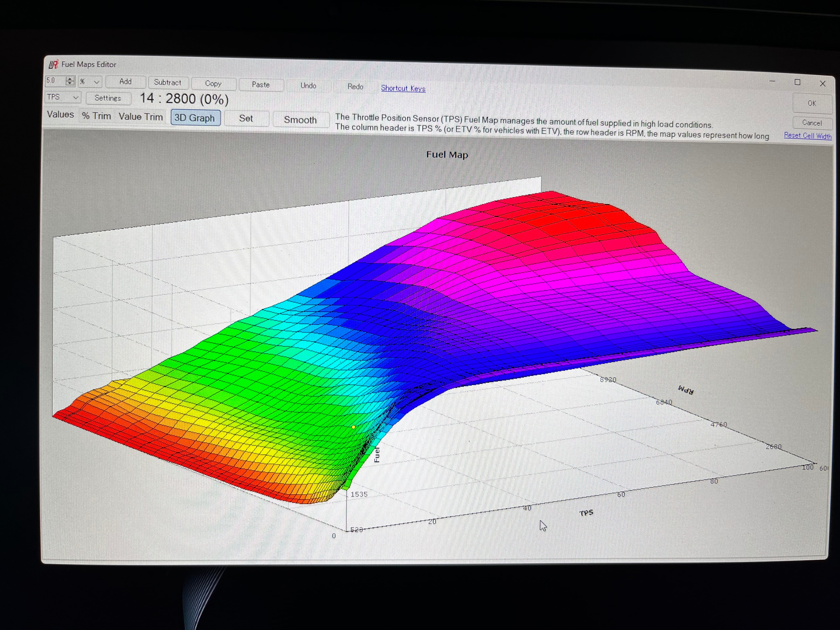Switch to the % Trim view
840x630 pixels.
click(96, 116)
